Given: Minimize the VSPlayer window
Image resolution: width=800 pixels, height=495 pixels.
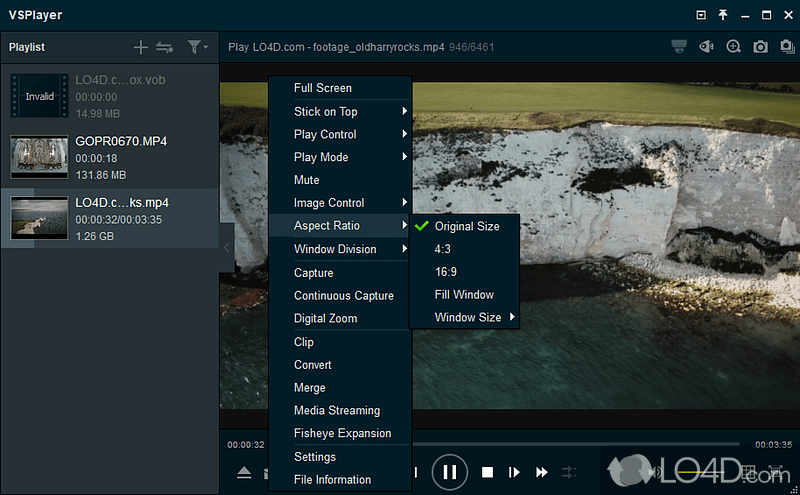Looking at the screenshot, I should point(745,15).
